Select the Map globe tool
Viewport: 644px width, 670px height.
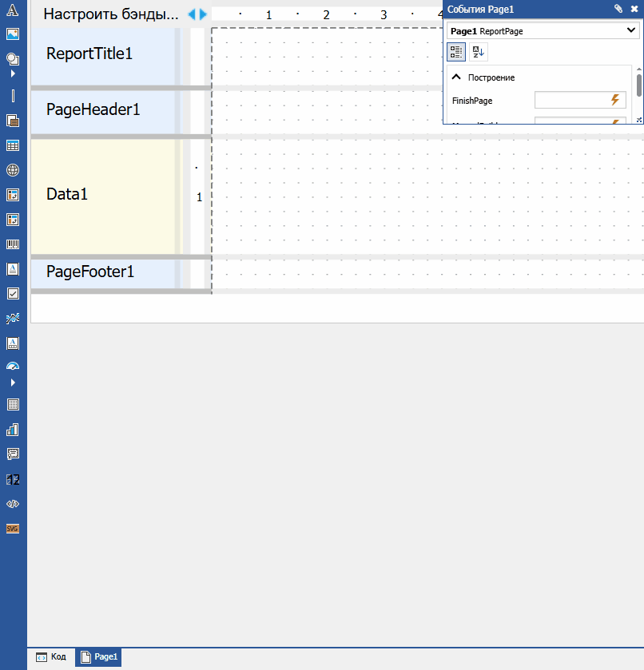(13, 170)
